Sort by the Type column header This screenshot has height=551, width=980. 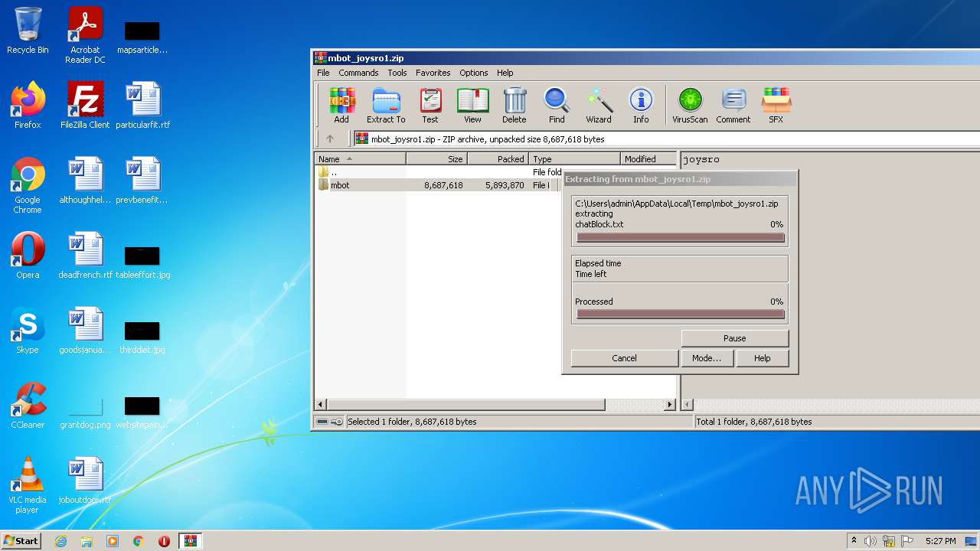point(574,159)
